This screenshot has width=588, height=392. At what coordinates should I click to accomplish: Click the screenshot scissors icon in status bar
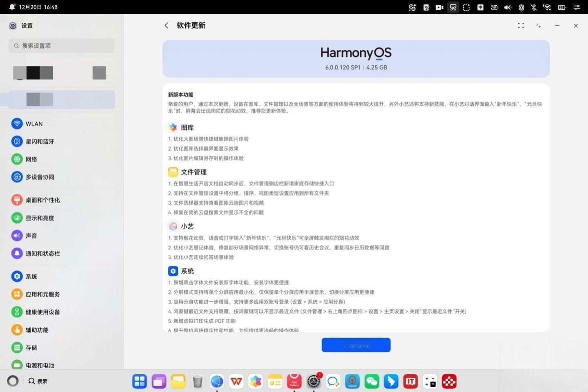coord(453,7)
